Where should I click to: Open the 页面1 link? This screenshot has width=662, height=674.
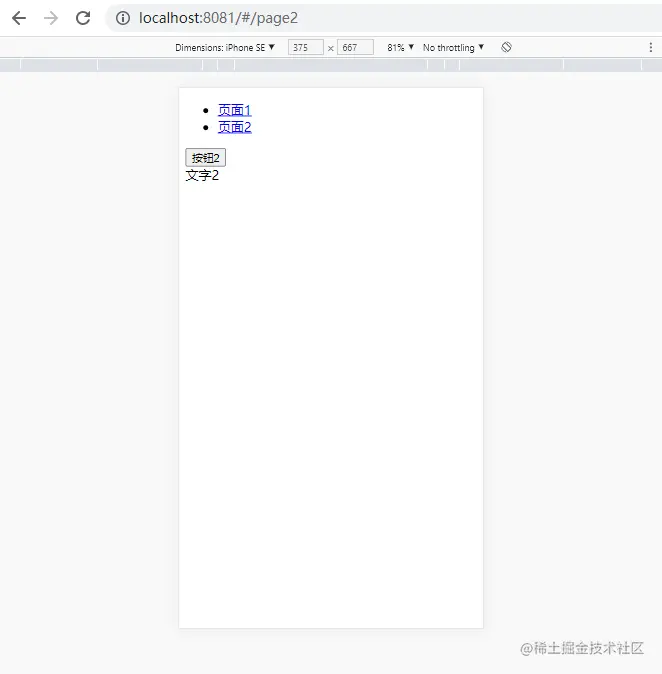click(x=234, y=110)
